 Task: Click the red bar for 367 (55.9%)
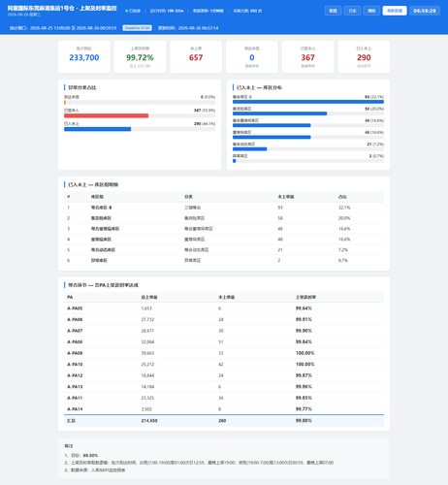107,115
